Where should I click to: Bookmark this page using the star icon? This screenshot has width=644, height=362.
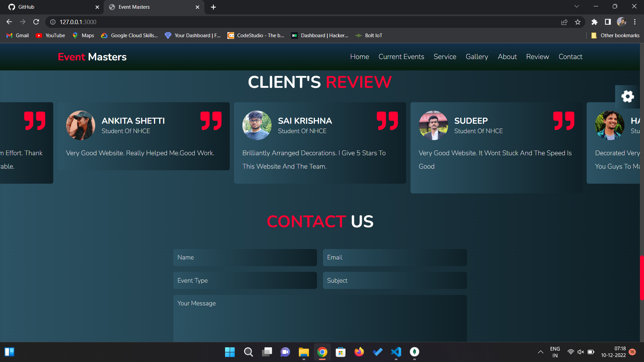[578, 22]
